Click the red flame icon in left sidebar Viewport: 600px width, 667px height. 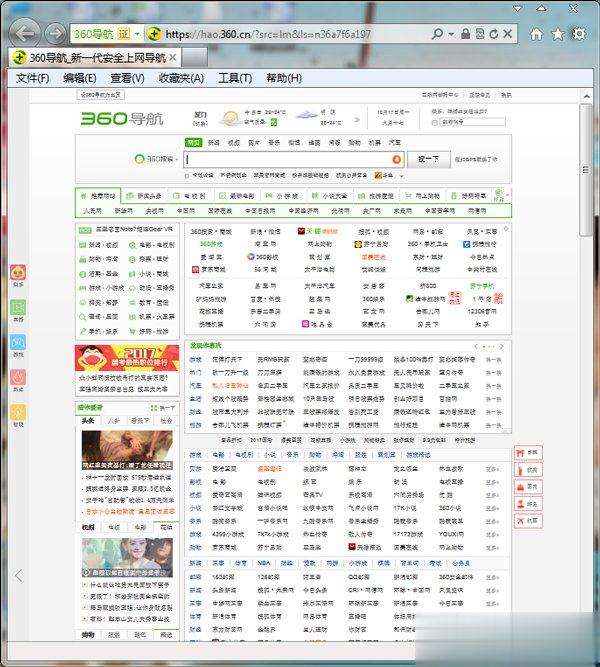click(x=18, y=377)
